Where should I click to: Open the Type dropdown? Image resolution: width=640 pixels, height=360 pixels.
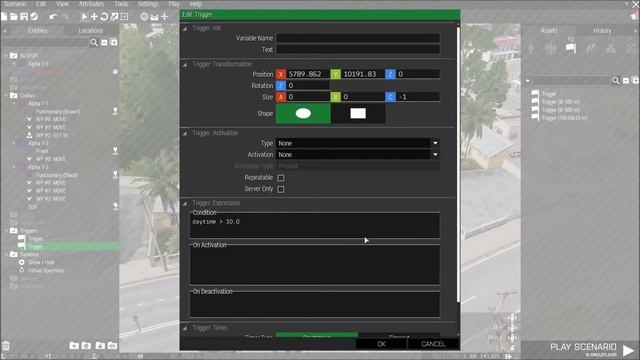coord(358,143)
